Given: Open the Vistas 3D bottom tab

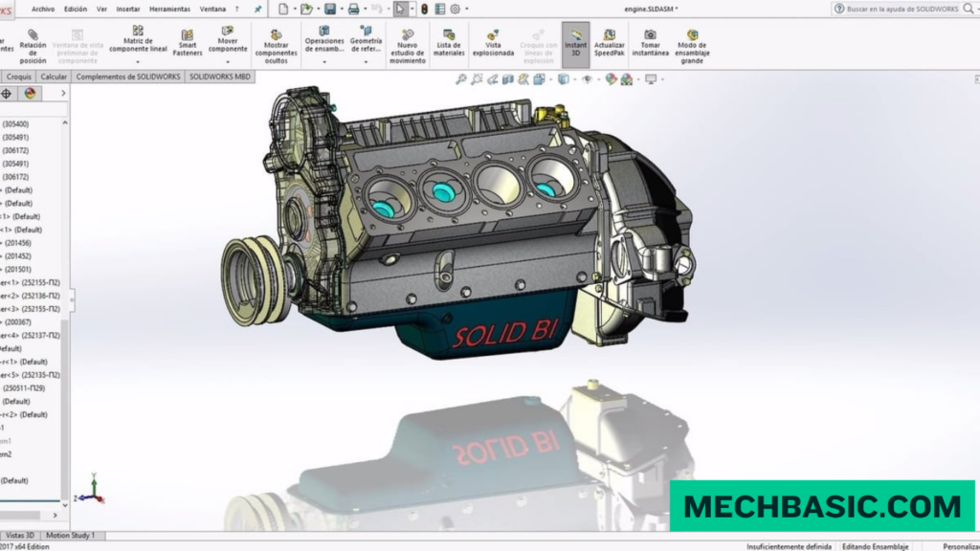Looking at the screenshot, I should (20, 536).
